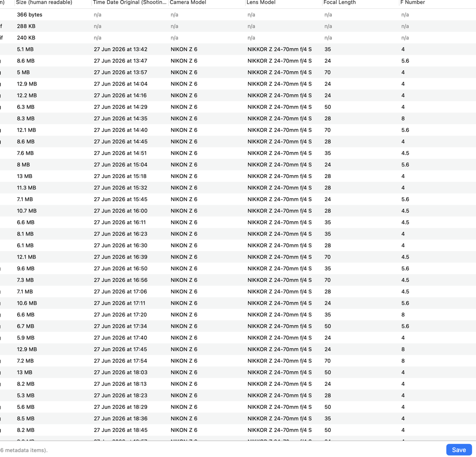Click NIKON Z 6 in the 13:42 row
Image resolution: width=476 pixels, height=457 pixels.
pos(184,49)
